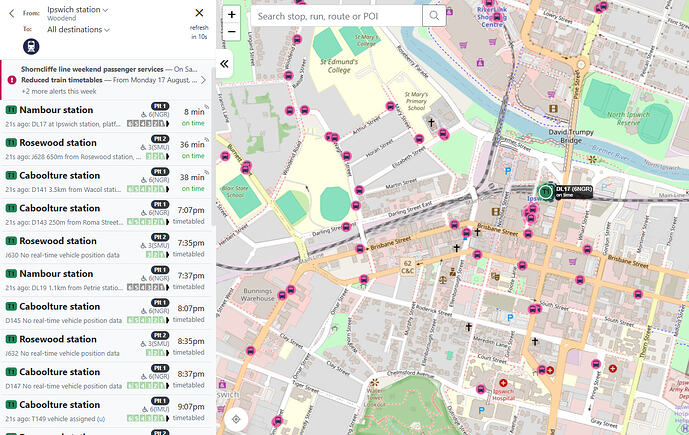The image size is (689, 435).
Task: Select the train mode filter icon
Action: pyautogui.click(x=31, y=46)
